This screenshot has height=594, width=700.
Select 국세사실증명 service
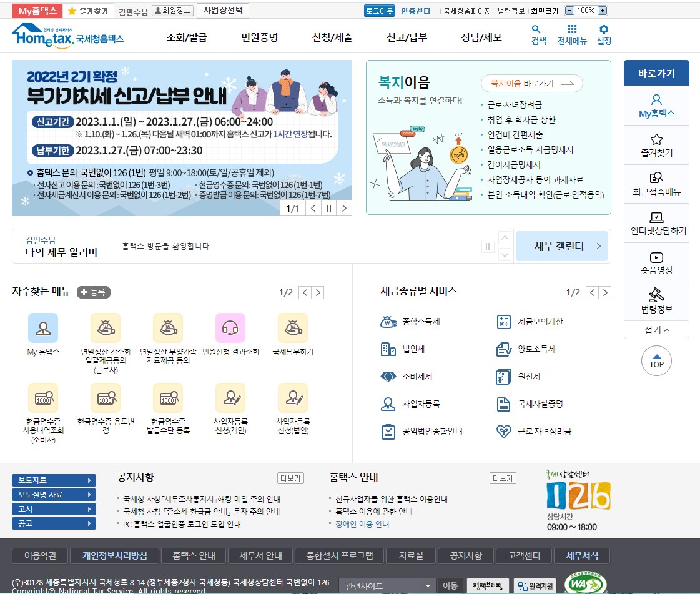pos(530,404)
